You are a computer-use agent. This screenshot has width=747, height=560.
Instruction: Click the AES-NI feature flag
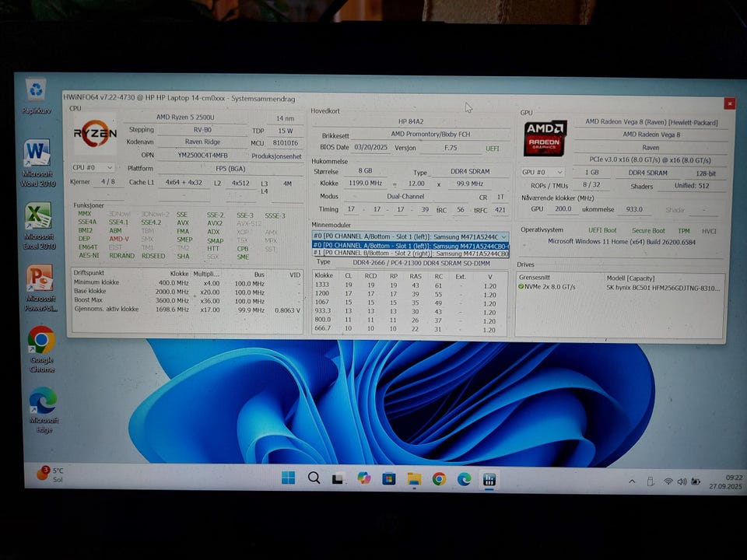coord(89,256)
